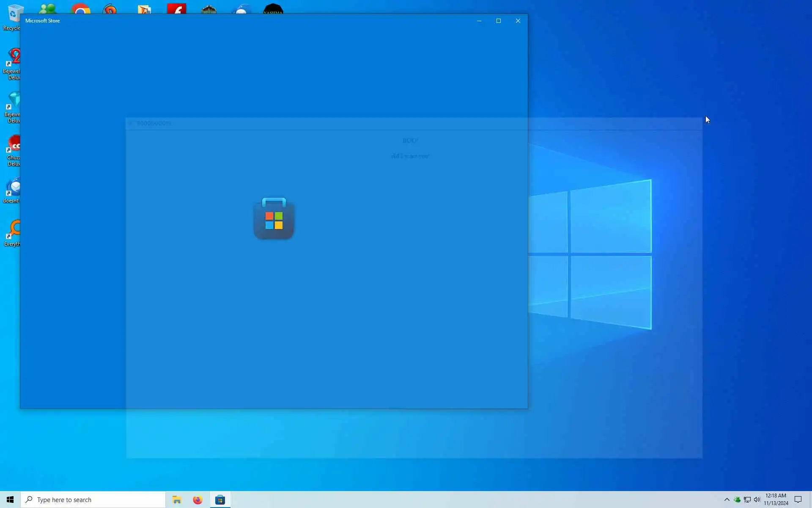
Task: Close the Microsoft Store window
Action: (518, 21)
